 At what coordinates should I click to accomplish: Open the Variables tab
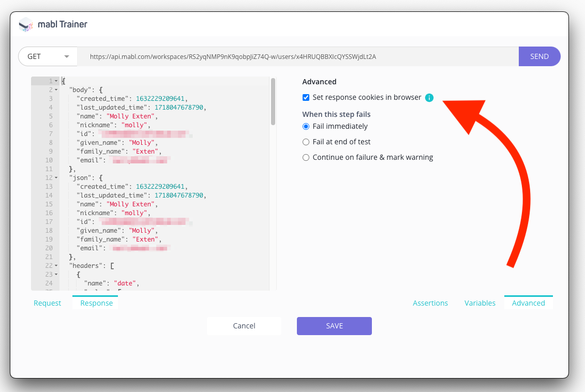[480, 303]
